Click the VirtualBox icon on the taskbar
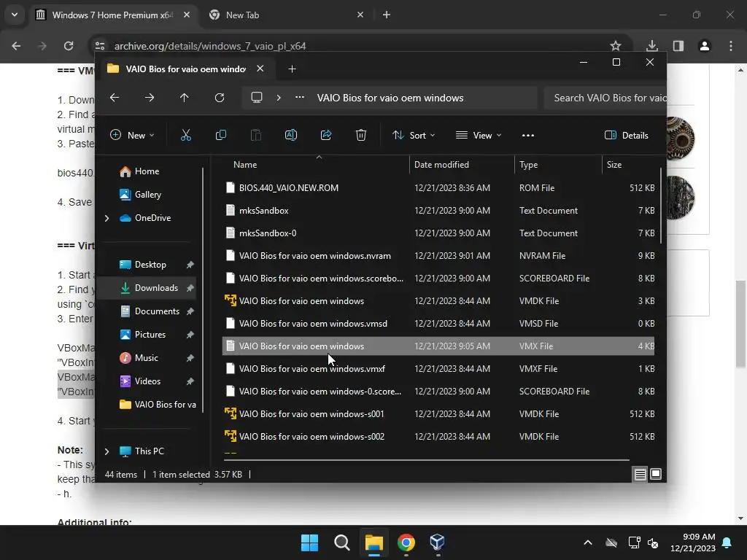Screen dimensions: 747x560 pos(438,542)
